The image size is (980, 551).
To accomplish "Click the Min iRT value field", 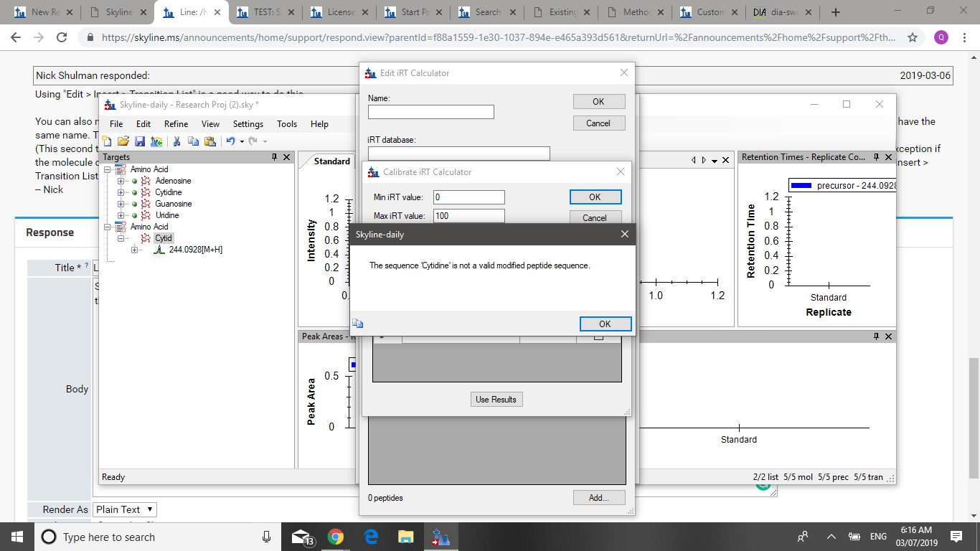I will 468,197.
